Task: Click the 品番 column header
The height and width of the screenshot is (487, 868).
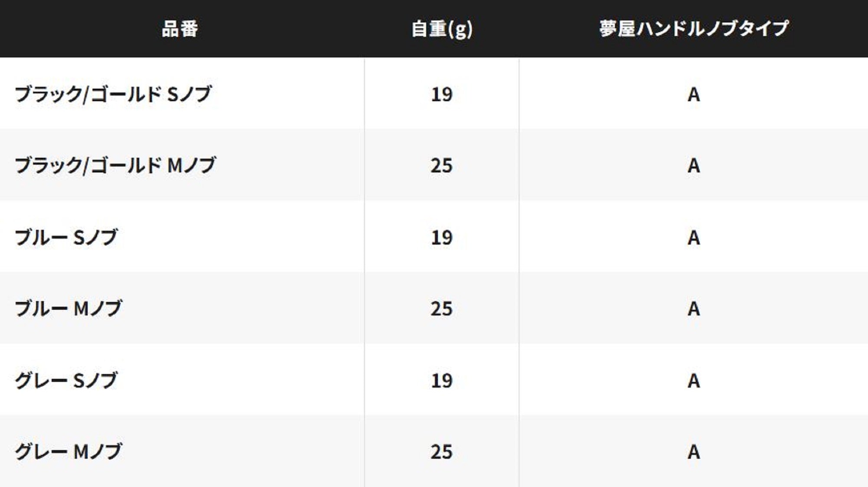Action: [180, 29]
